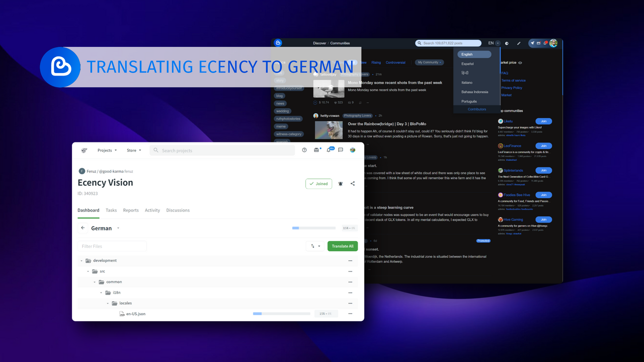The height and width of the screenshot is (362, 644).
Task: Join the Hive Gaming community
Action: pos(543,220)
